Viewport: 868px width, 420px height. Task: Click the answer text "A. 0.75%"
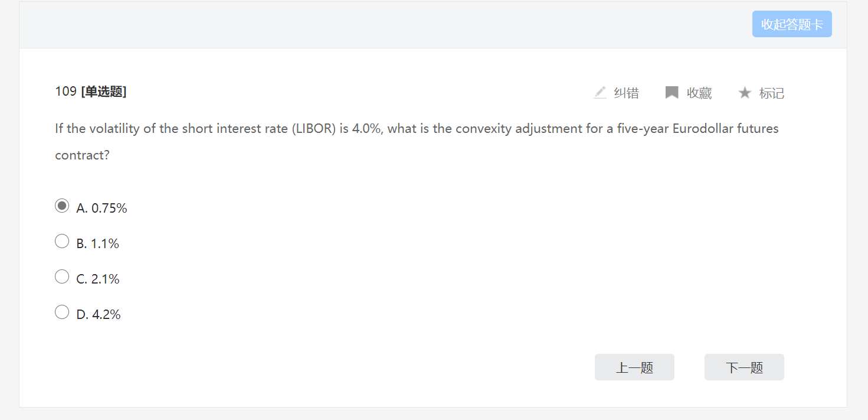click(x=102, y=208)
